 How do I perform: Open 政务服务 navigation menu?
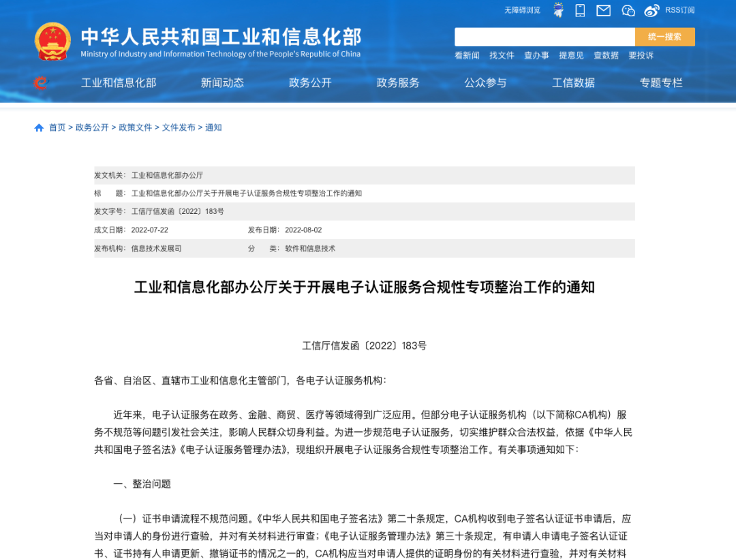pos(398,83)
